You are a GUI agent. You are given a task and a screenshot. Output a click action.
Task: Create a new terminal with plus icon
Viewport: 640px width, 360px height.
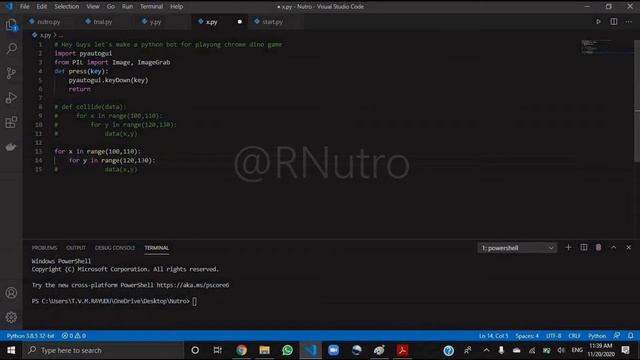(x=568, y=247)
